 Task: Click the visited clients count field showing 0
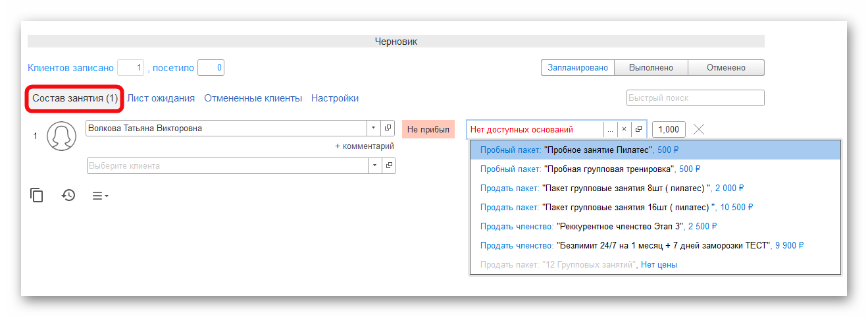coord(211,68)
